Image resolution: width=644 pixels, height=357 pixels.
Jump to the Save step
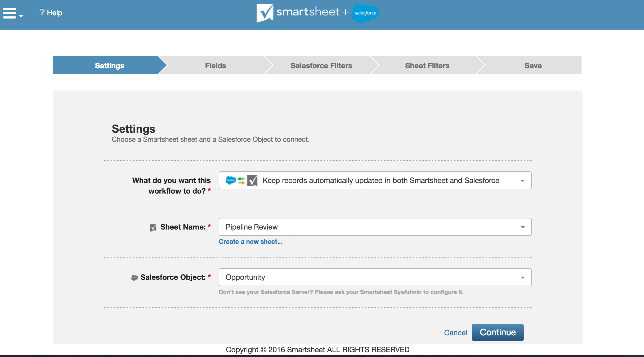[533, 65]
